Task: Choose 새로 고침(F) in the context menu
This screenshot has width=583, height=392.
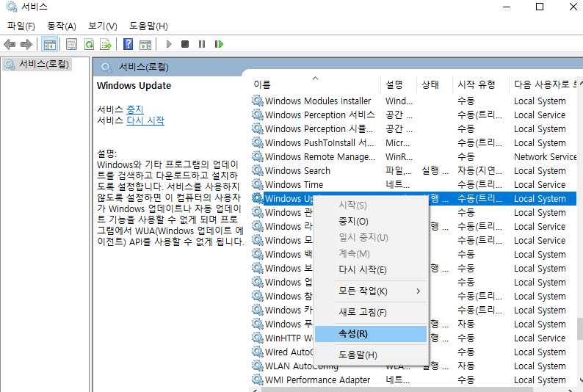Action: (x=371, y=312)
